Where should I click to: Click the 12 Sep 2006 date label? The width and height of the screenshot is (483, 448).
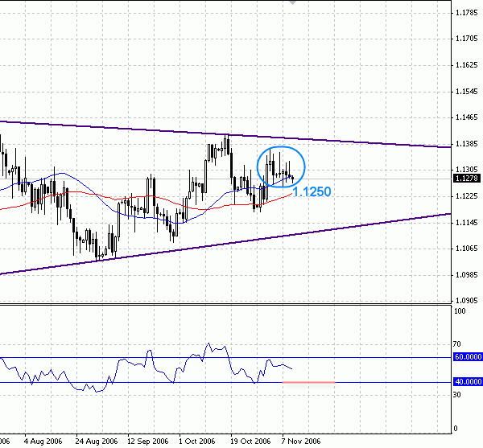(x=148, y=442)
